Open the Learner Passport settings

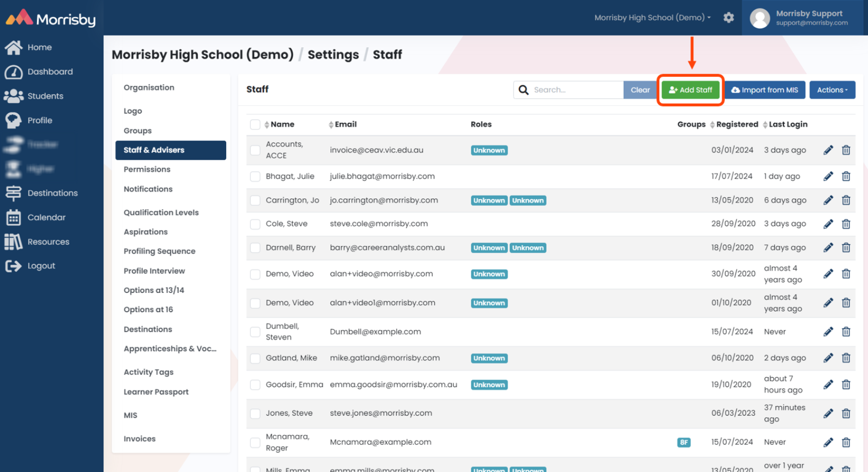click(156, 392)
